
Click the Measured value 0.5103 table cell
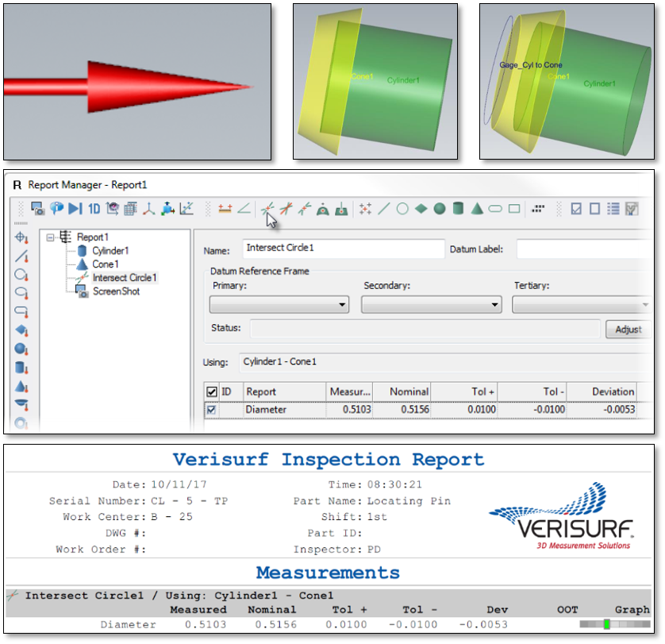(350, 410)
